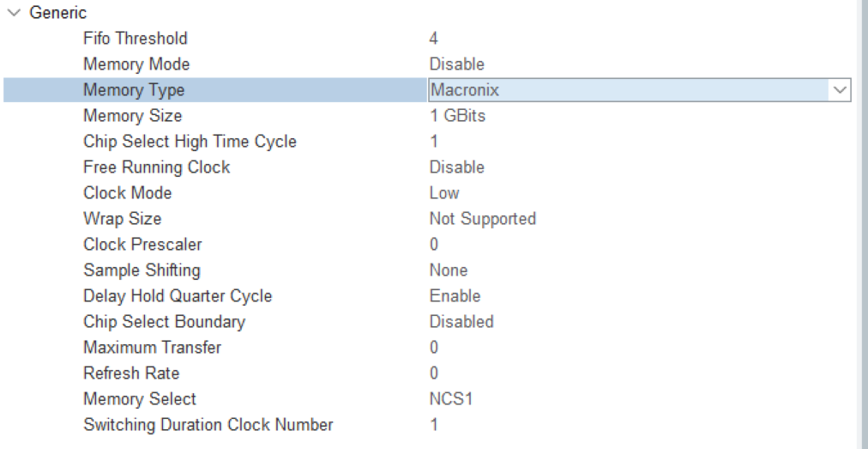Click the Sample Shifting None value

(x=449, y=270)
